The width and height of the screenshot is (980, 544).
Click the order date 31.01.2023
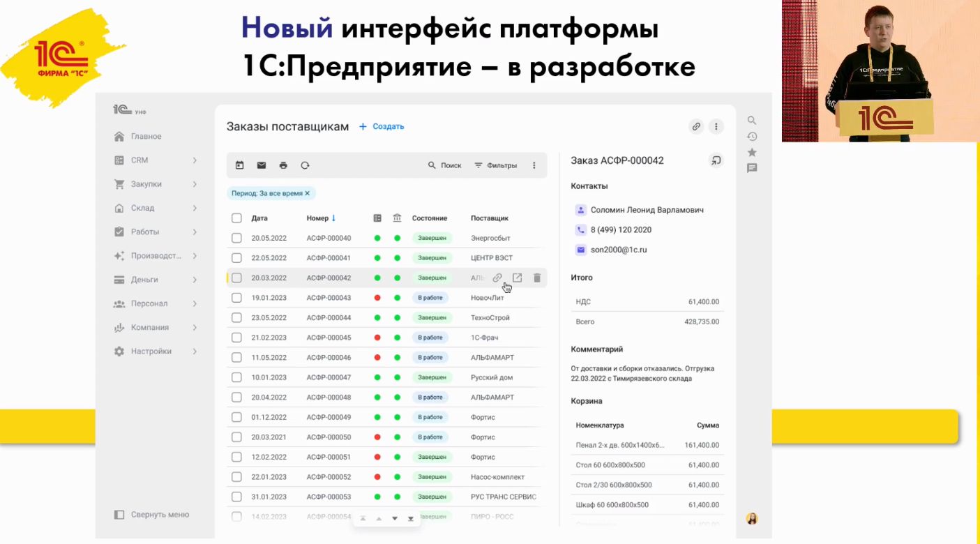269,497
